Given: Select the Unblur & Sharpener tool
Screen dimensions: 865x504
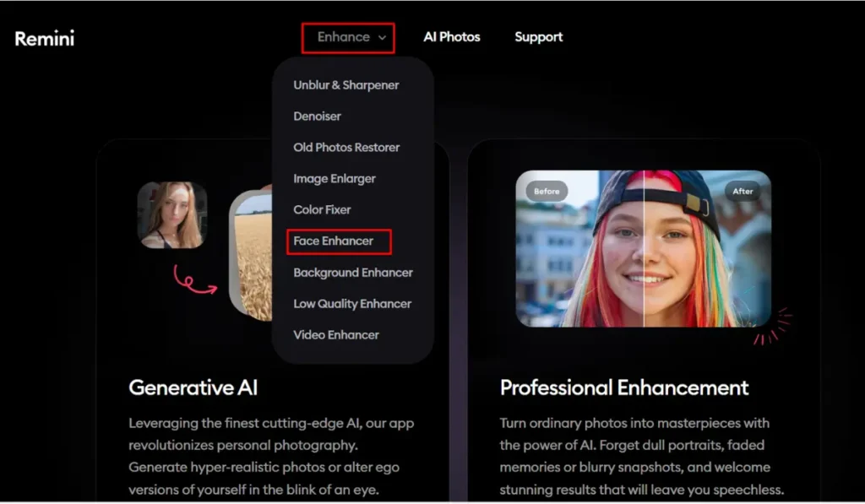Looking at the screenshot, I should pos(345,84).
